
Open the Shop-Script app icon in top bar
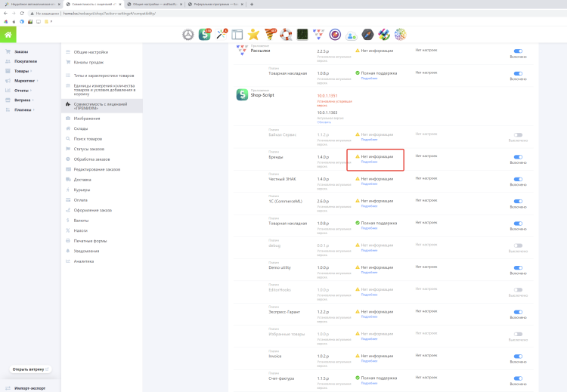(204, 35)
